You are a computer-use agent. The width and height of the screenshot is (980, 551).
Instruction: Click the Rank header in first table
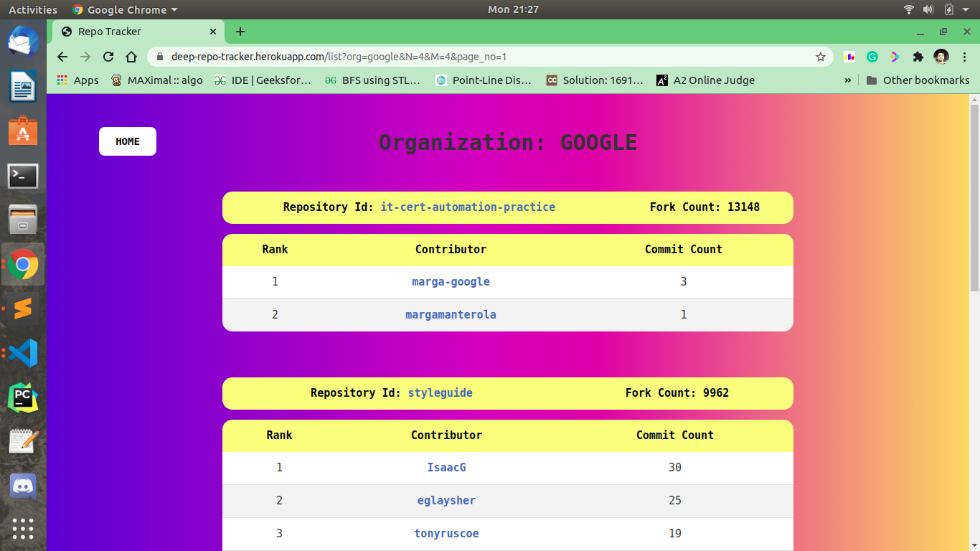pyautogui.click(x=275, y=249)
